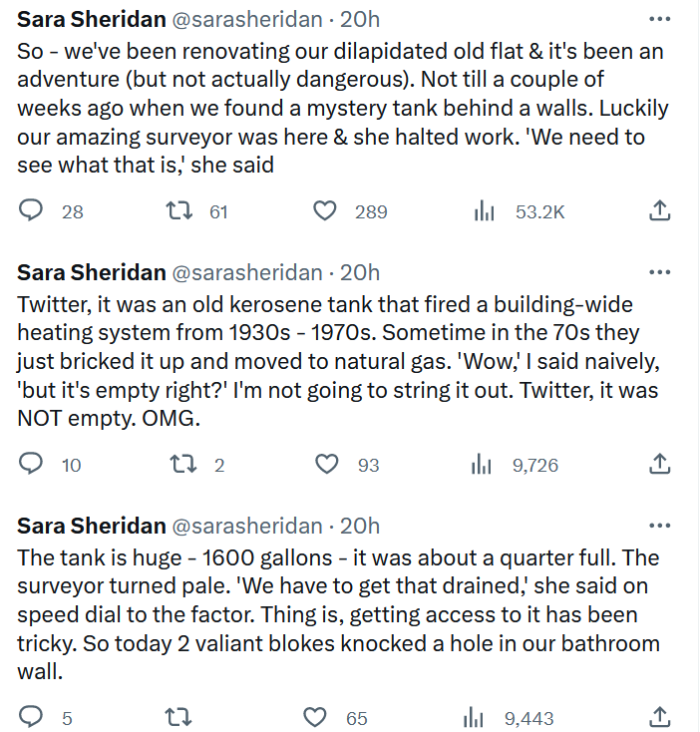Retweet the first tweet with 61 reposts
Image resolution: width=700 pixels, height=732 pixels.
(x=177, y=211)
